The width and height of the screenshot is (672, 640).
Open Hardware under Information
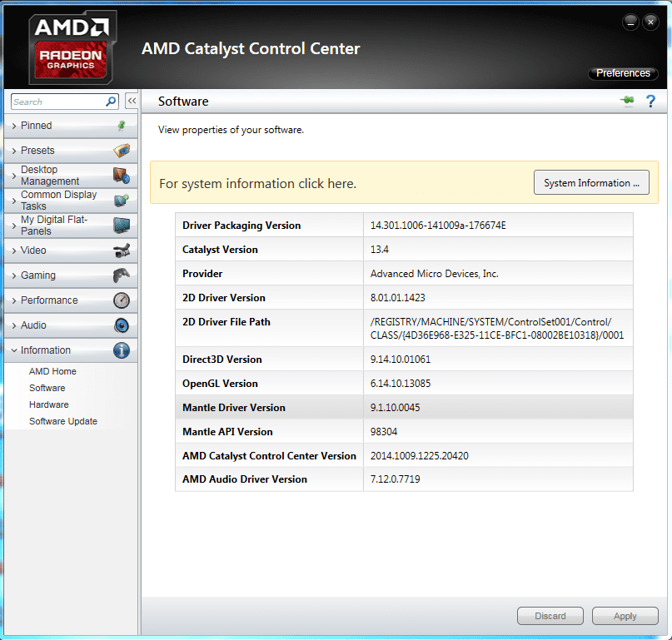pyautogui.click(x=49, y=404)
